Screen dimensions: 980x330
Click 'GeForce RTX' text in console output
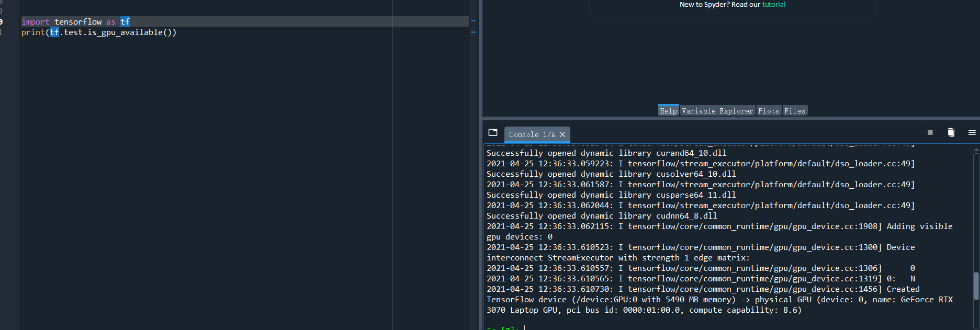927,299
